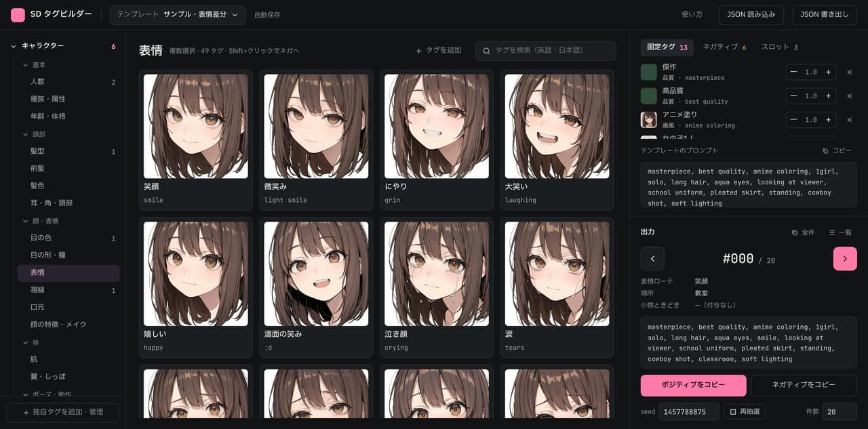Viewport: 868px width, 429px height.
Task: Increase weight of 高品質 tag
Action: pyautogui.click(x=828, y=96)
